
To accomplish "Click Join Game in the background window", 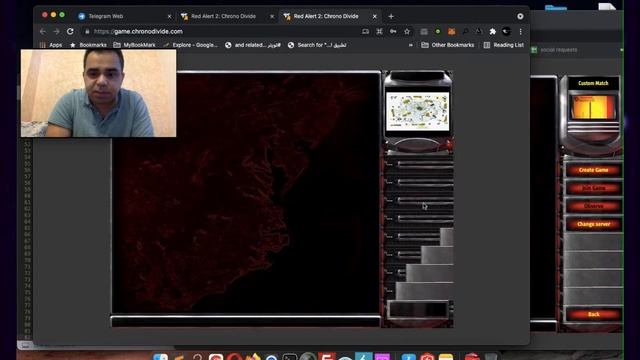I will pos(593,188).
